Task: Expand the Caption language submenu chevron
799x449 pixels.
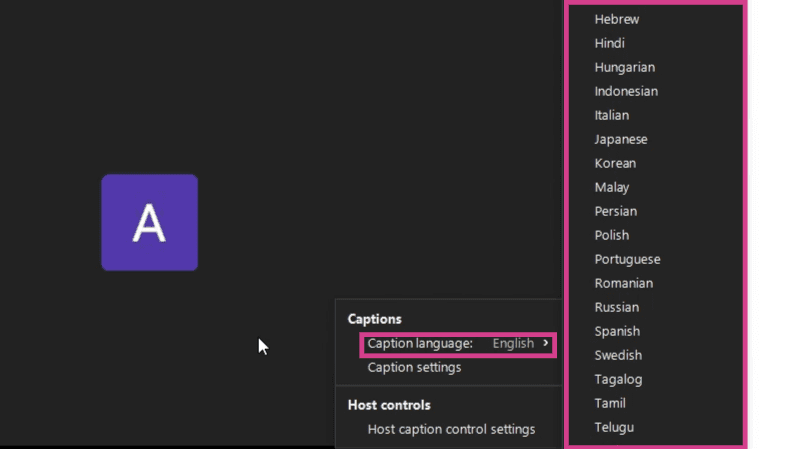Action: click(546, 343)
